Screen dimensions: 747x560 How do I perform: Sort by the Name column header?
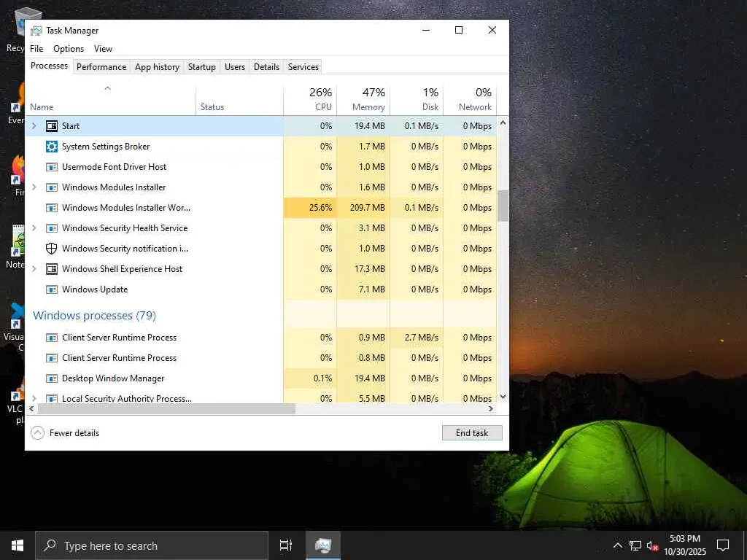pyautogui.click(x=111, y=101)
